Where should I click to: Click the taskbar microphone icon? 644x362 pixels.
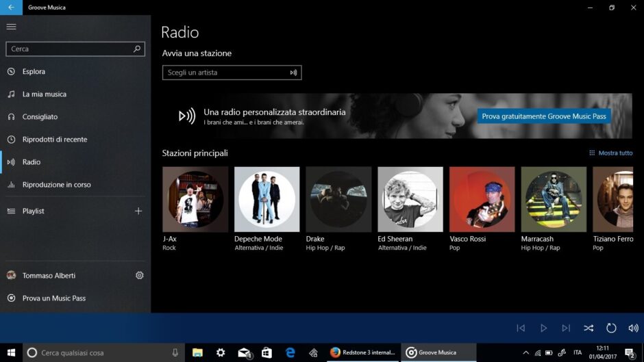(175, 352)
